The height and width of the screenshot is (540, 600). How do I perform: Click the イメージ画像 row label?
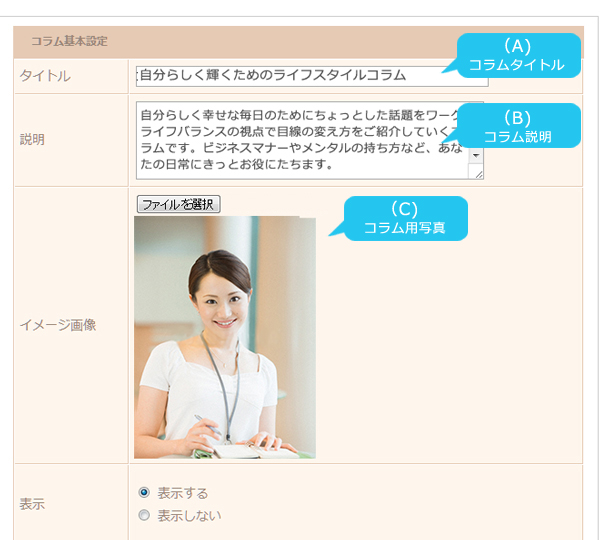point(58,325)
